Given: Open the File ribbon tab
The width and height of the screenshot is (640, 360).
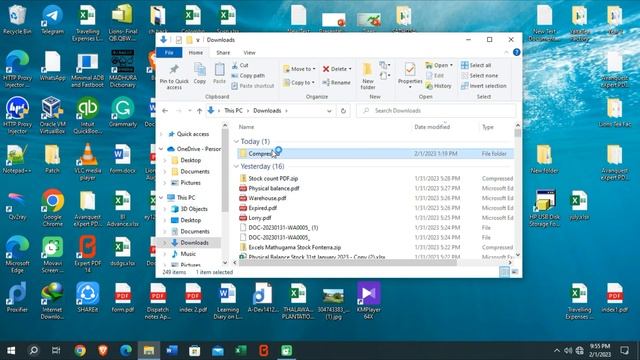Looking at the screenshot, I should [x=169, y=53].
